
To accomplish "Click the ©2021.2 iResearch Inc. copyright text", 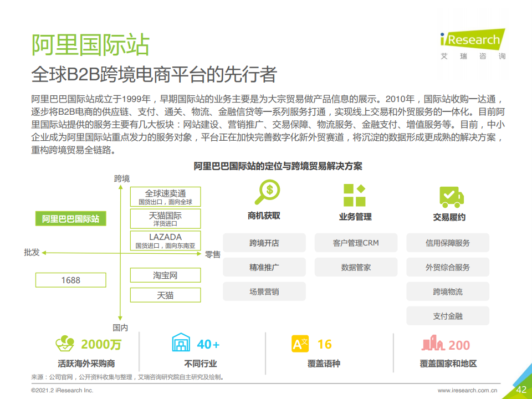I will 62,391.
